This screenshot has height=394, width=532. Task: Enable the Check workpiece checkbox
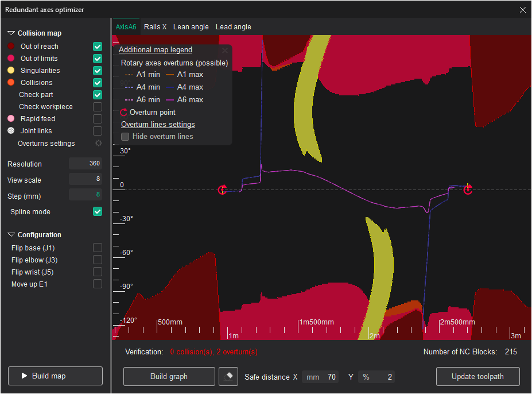tap(98, 107)
